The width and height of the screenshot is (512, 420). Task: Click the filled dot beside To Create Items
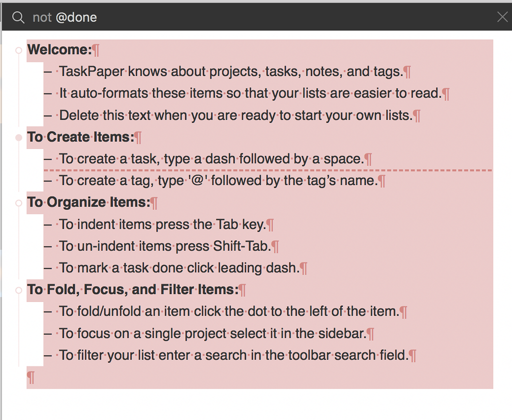click(18, 137)
